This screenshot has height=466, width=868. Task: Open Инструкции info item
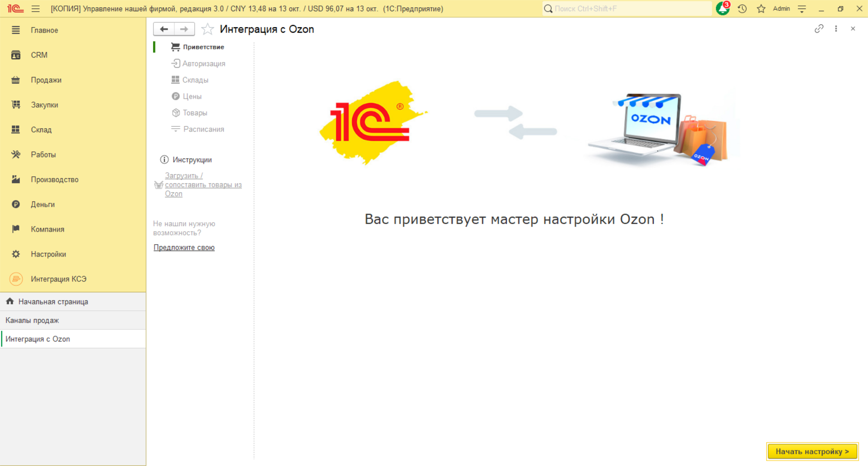pos(186,160)
